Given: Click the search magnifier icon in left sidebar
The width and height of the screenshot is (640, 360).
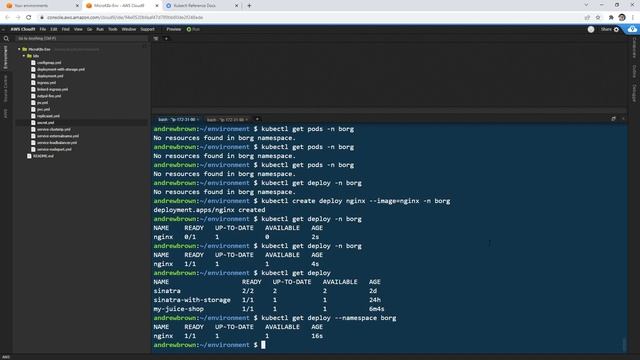Looking at the screenshot, I should (x=6, y=39).
